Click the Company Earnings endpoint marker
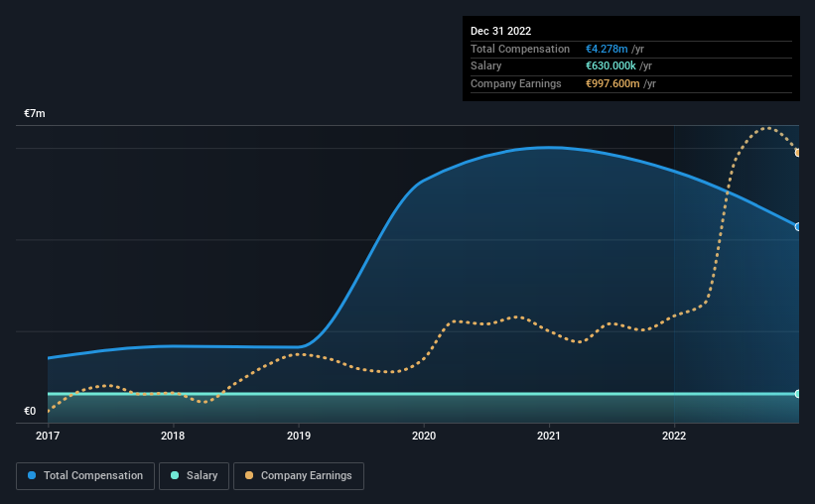815x504 pixels. (797, 153)
